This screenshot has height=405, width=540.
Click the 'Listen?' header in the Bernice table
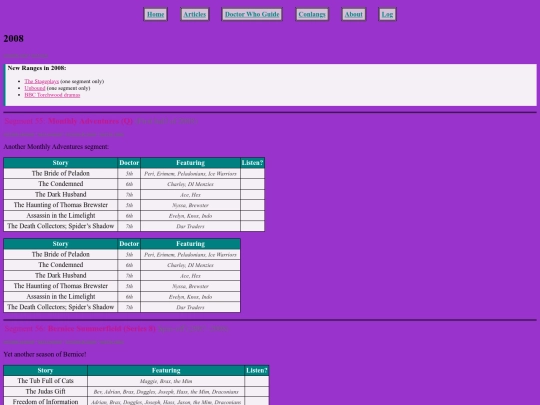tap(257, 371)
